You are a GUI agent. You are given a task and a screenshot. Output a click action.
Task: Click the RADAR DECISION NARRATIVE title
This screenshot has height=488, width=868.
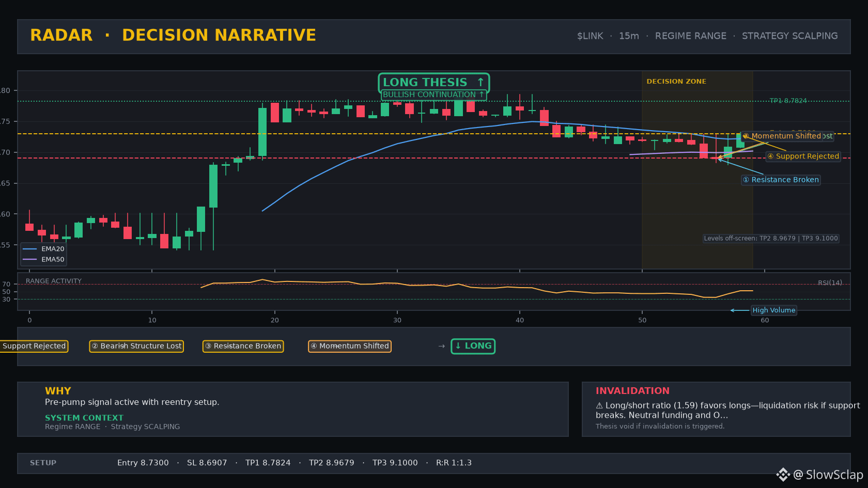coord(173,35)
